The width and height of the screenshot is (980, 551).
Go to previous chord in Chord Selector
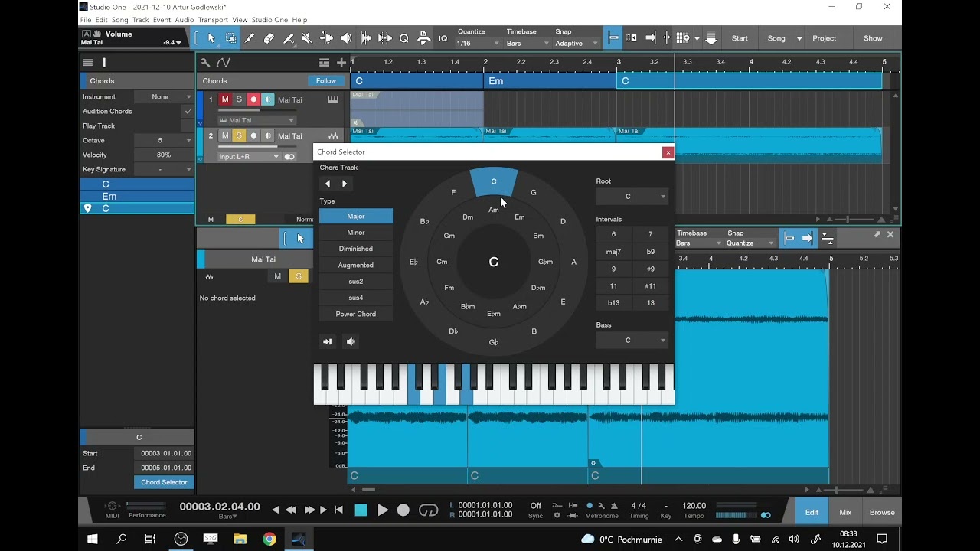tap(328, 184)
